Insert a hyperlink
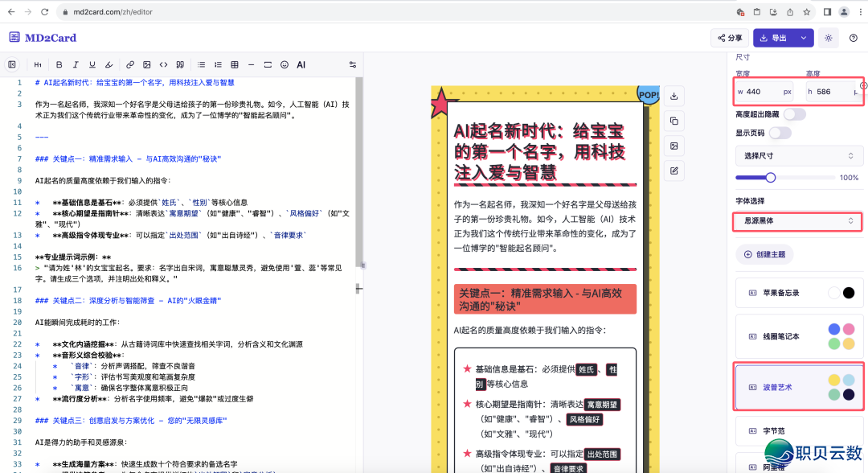 point(130,65)
